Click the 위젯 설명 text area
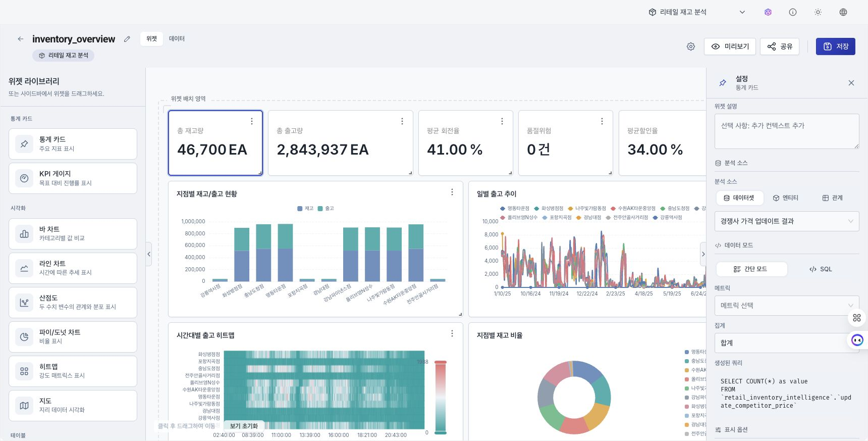Image resolution: width=868 pixels, height=441 pixels. tap(787, 131)
